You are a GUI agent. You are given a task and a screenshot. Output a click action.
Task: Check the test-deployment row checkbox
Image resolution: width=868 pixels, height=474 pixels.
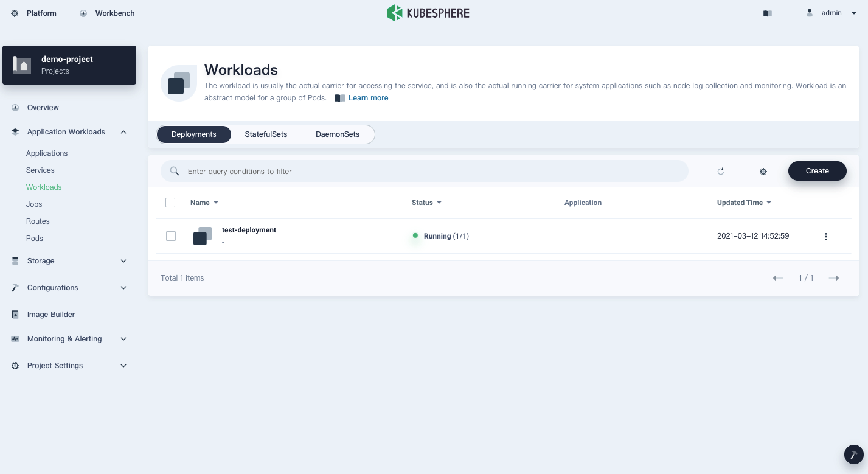pos(171,236)
